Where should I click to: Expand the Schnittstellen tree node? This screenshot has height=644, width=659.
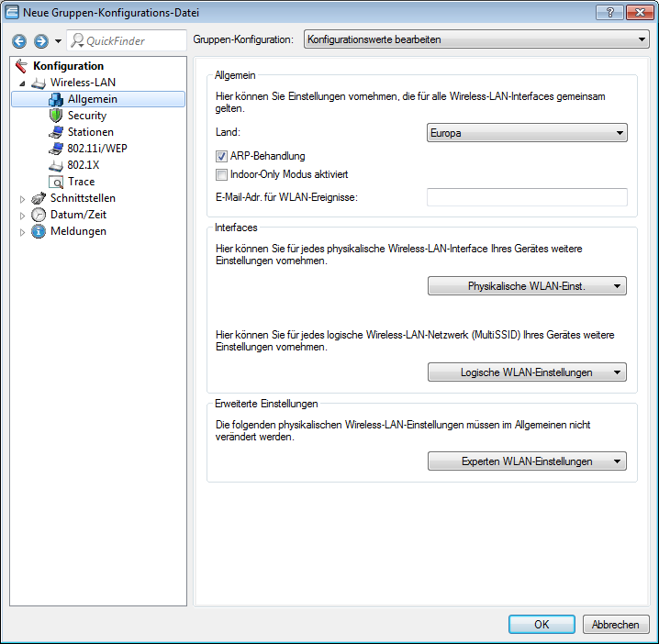click(23, 199)
